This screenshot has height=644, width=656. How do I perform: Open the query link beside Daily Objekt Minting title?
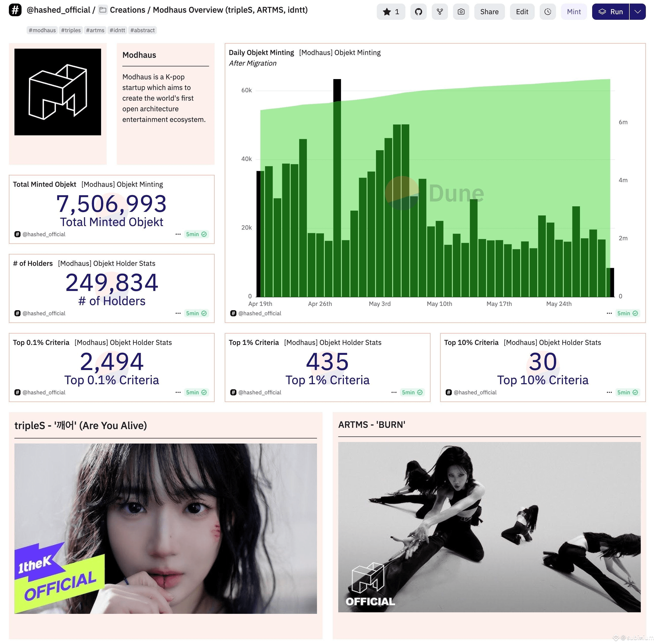(x=340, y=52)
